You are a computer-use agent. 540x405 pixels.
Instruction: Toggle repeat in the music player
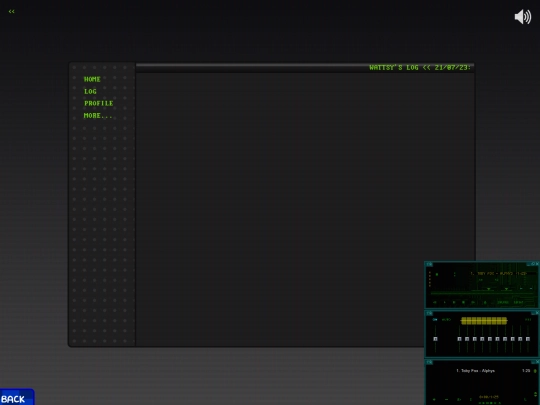coord(518,302)
